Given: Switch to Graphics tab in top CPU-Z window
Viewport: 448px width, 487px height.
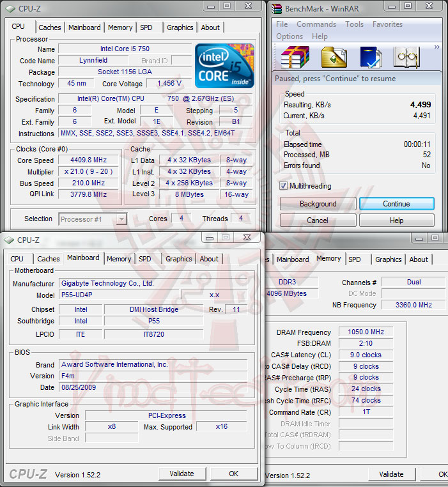Looking at the screenshot, I should coord(180,27).
